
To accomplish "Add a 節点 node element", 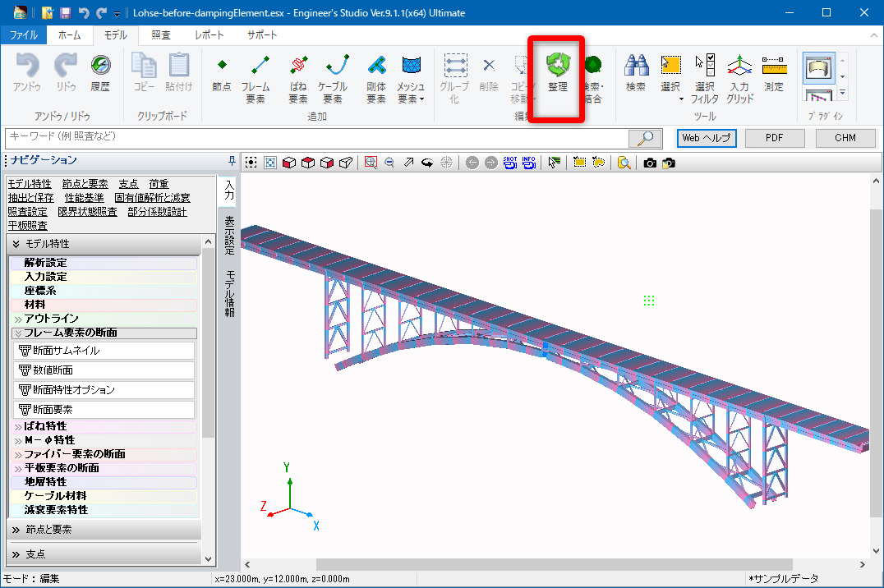I will (x=221, y=73).
